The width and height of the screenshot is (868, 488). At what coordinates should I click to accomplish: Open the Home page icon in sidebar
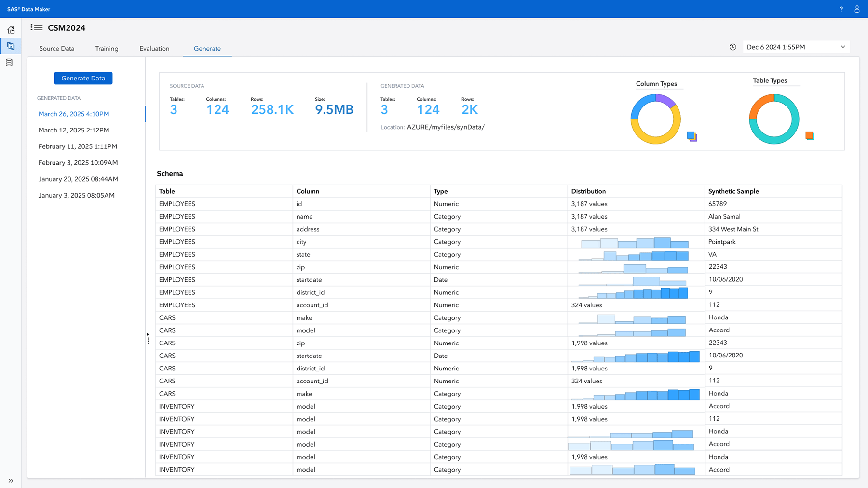click(11, 30)
